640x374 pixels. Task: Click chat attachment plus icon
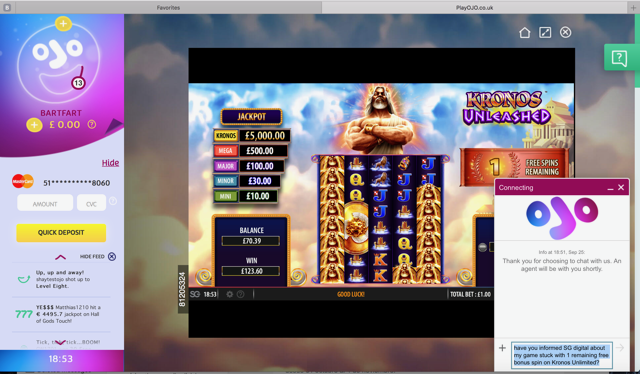502,348
